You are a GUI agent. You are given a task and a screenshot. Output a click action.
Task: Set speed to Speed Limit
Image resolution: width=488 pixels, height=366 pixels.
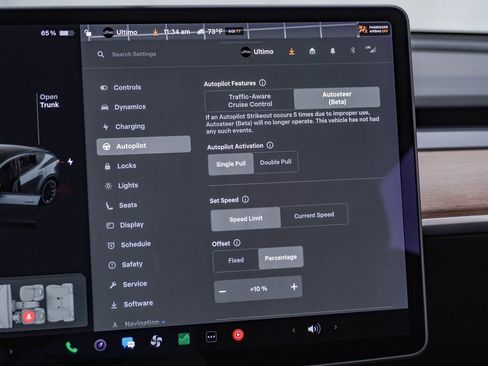click(x=246, y=219)
